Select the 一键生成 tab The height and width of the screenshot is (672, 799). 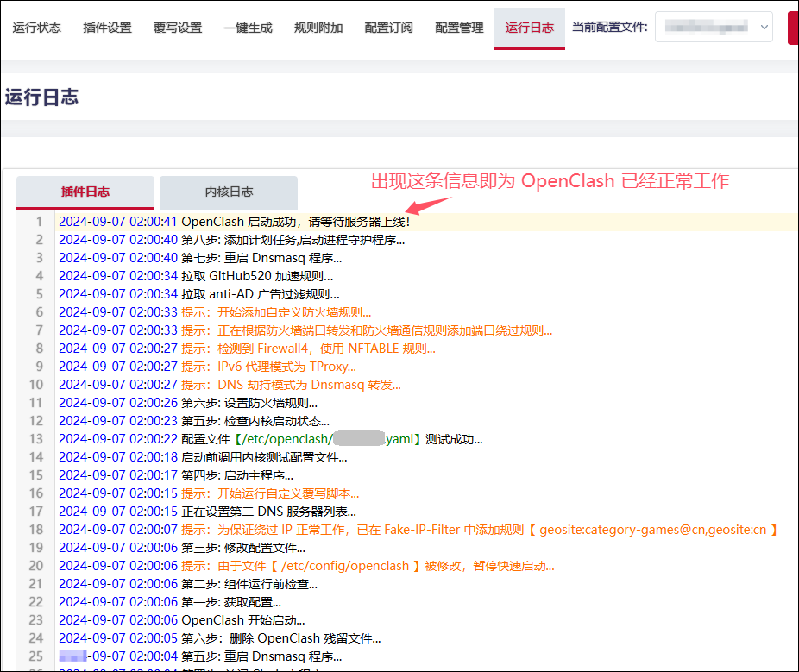tap(248, 28)
